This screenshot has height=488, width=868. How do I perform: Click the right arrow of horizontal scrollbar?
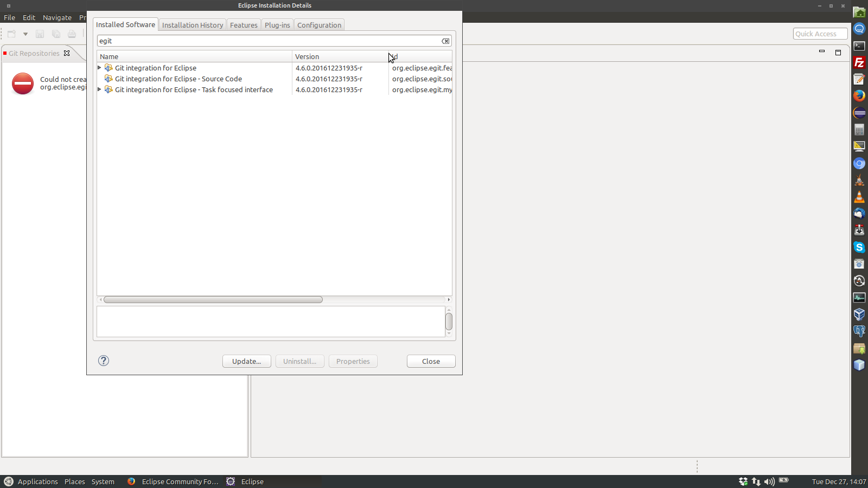point(449,299)
